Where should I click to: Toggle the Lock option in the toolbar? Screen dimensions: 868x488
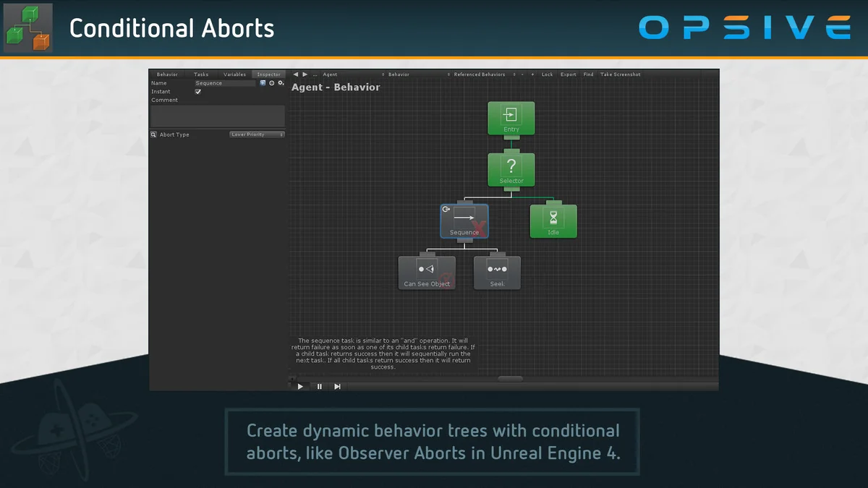548,74
